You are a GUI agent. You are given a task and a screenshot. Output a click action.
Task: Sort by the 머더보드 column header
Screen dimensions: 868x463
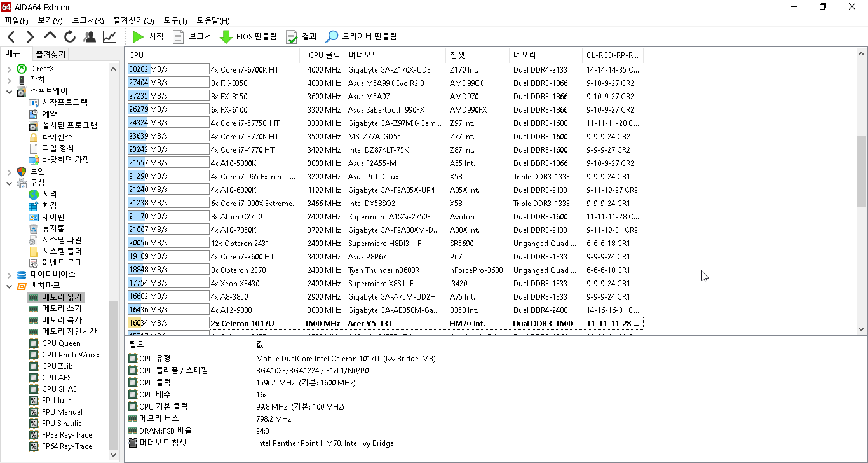[395, 55]
